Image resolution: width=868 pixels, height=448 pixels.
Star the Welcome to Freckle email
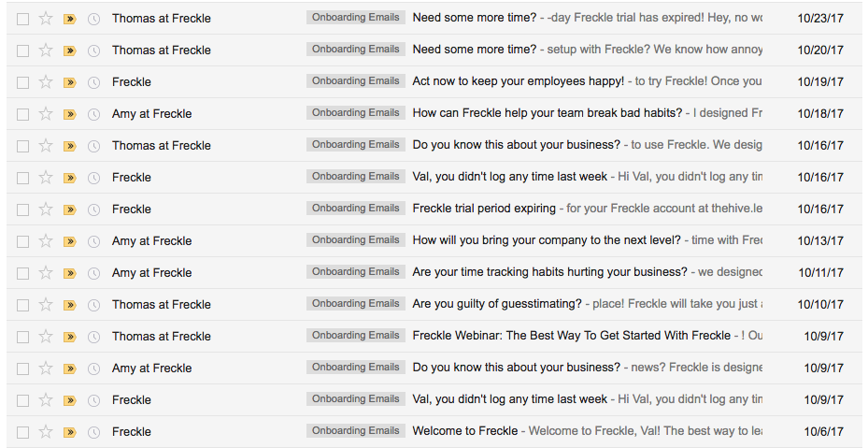pyautogui.click(x=46, y=431)
